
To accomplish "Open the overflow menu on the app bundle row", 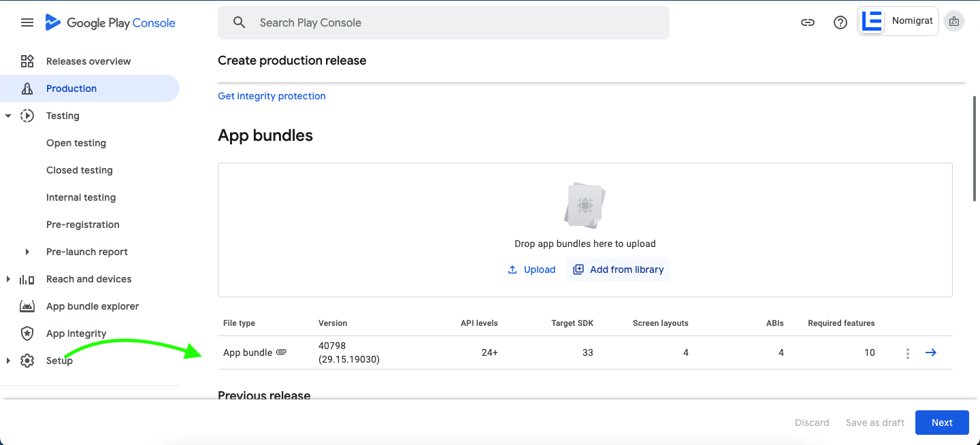I will pos(907,352).
